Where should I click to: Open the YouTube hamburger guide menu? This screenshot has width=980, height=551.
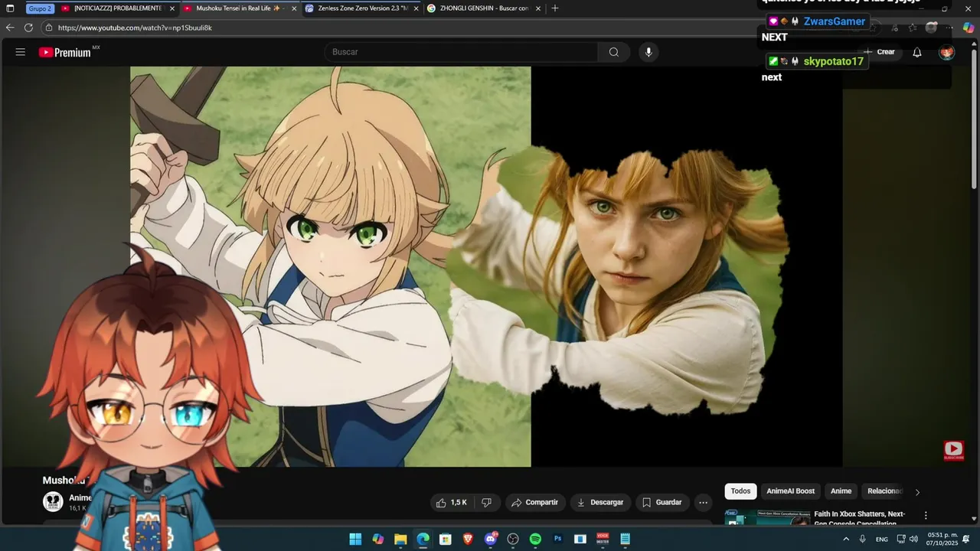(x=21, y=52)
